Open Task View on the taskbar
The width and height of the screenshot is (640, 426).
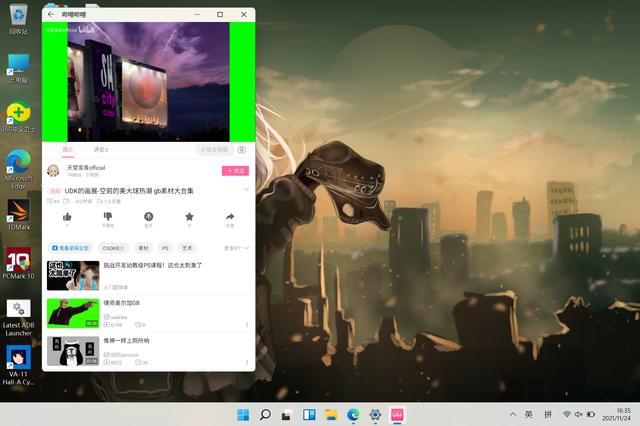click(x=287, y=415)
